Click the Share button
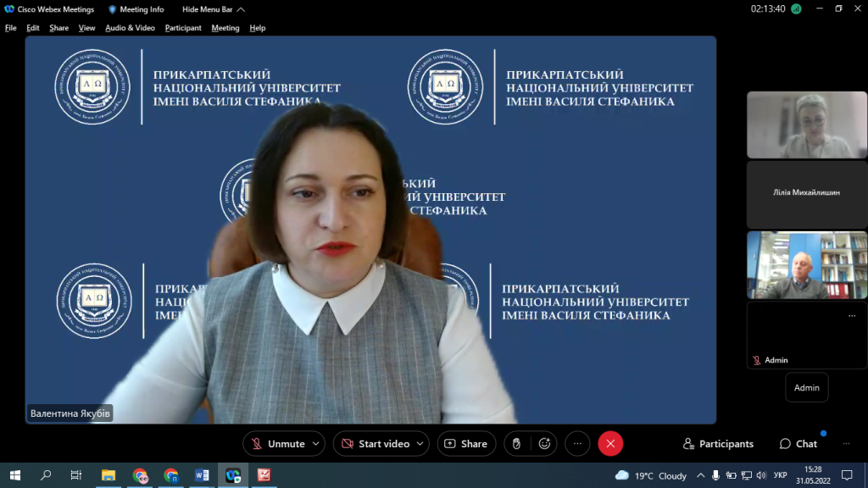Screen dimensions: 868x488 click(466, 444)
